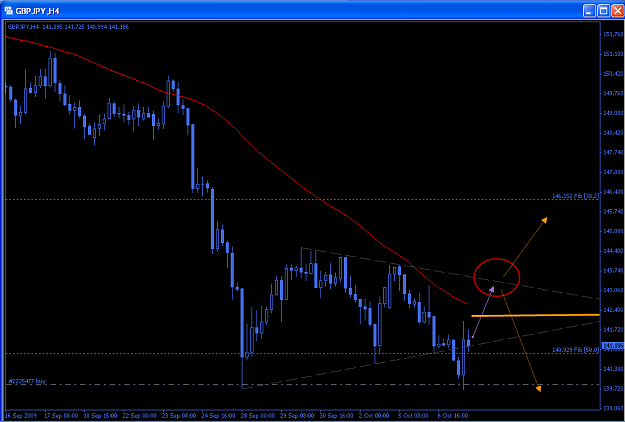Minimize the GBPJPY,H4 chart window
The image size is (625, 422).
tap(589, 11)
